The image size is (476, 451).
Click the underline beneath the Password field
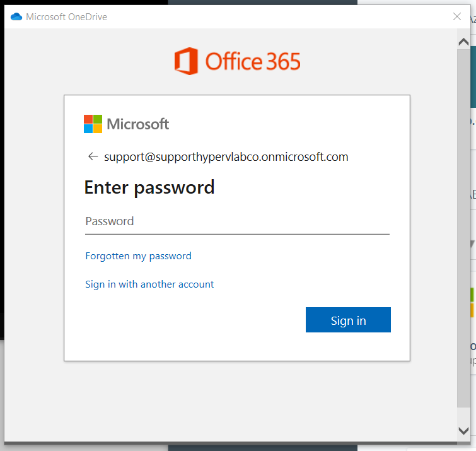click(237, 234)
